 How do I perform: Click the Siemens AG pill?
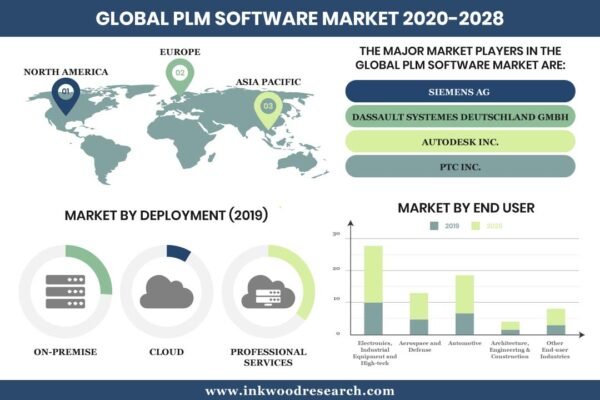(x=460, y=91)
